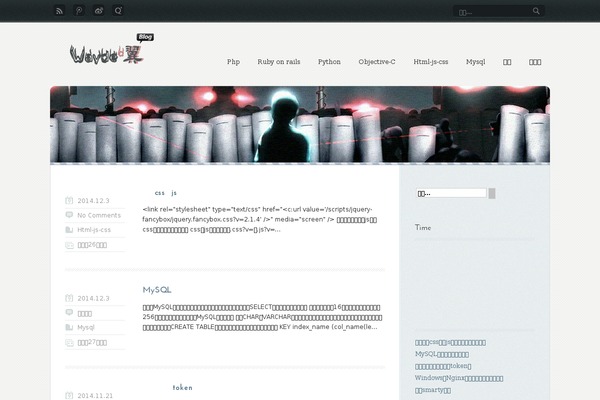Open the Ruby on rails menu item
The height and width of the screenshot is (400, 600).
(279, 62)
